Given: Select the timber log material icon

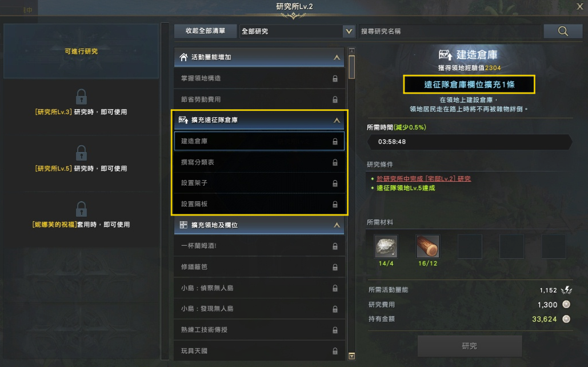Looking at the screenshot, I should (427, 246).
